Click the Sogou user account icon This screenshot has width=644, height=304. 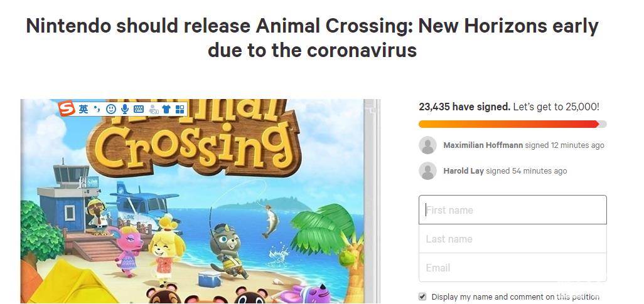[x=153, y=109]
